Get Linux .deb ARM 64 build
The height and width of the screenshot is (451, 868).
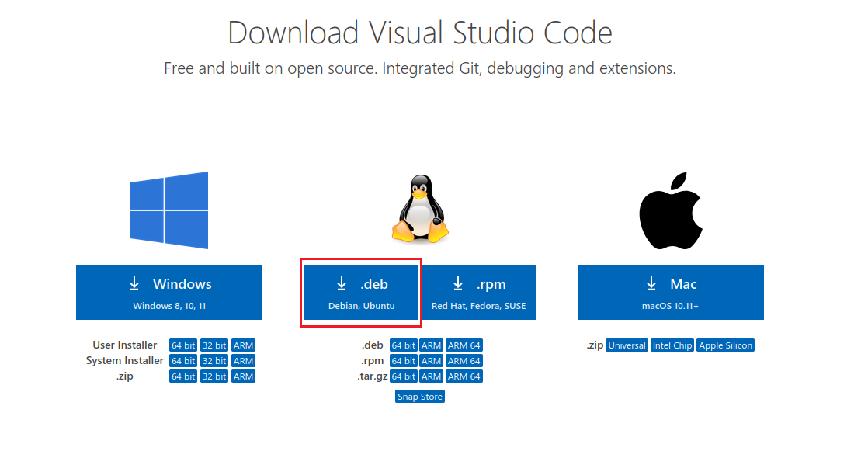tap(464, 345)
